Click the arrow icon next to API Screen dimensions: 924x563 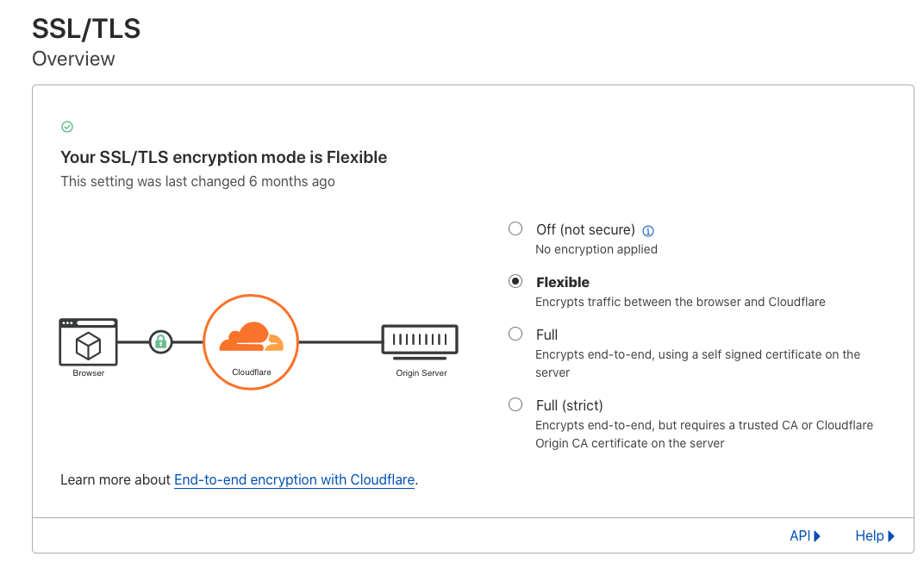click(817, 536)
